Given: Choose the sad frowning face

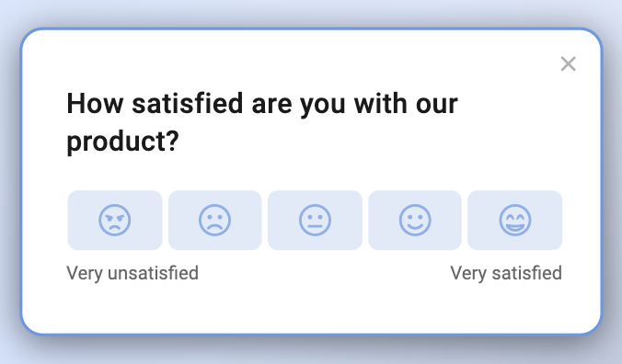Looking at the screenshot, I should click(x=214, y=221).
